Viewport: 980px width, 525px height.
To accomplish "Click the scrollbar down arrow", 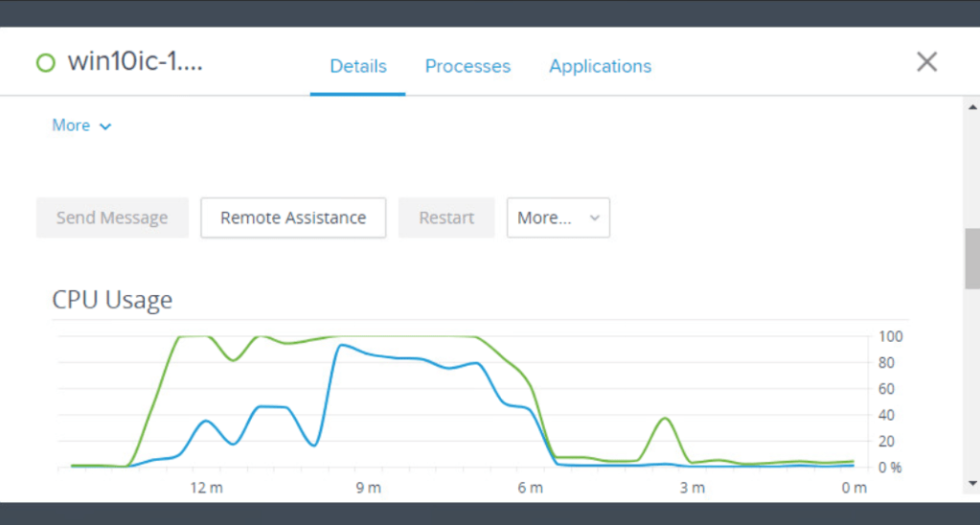I will [x=971, y=483].
